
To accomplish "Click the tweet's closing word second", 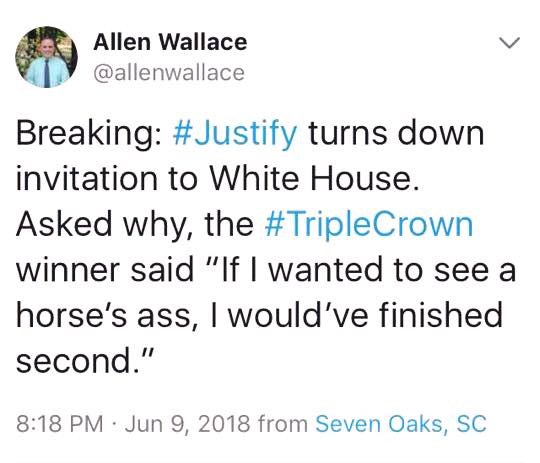I will click(x=77, y=361).
